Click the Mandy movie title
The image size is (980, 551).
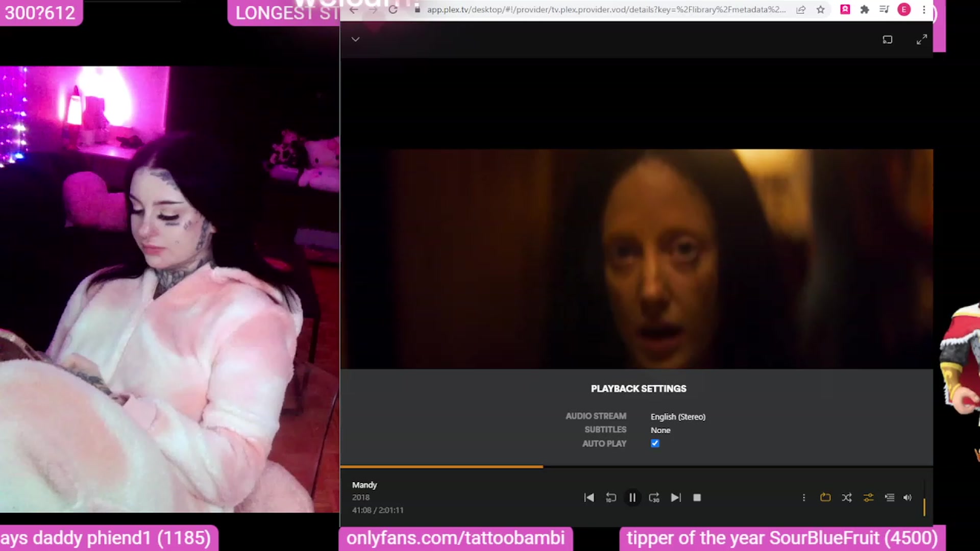(x=364, y=485)
